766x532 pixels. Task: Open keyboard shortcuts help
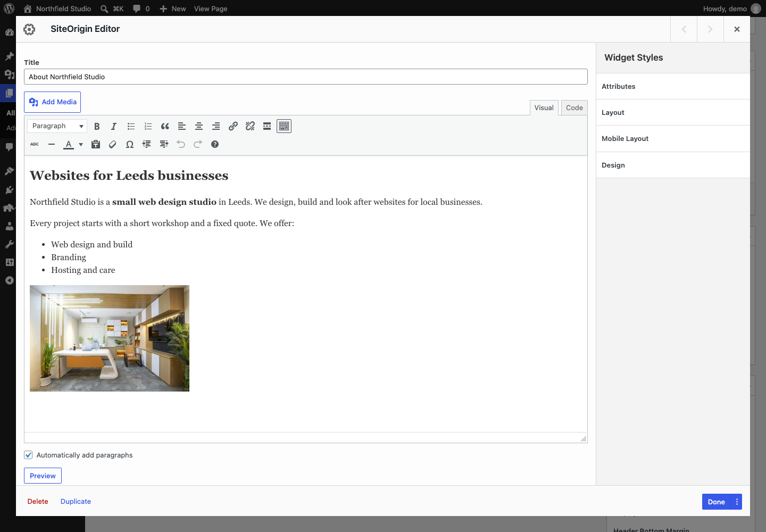click(215, 144)
